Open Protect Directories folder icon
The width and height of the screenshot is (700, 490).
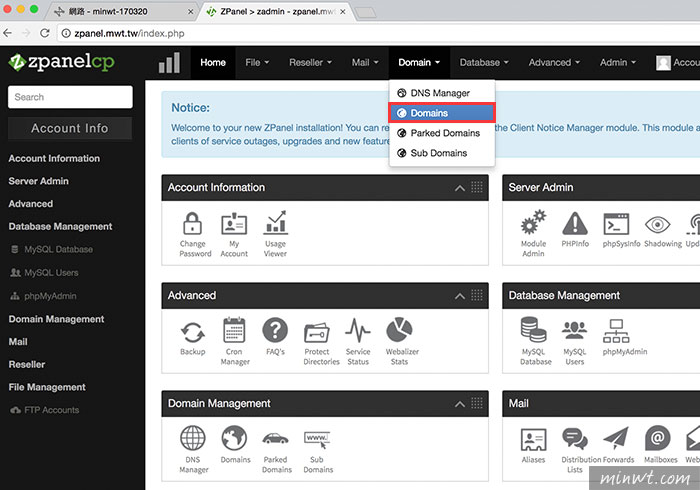(317, 332)
